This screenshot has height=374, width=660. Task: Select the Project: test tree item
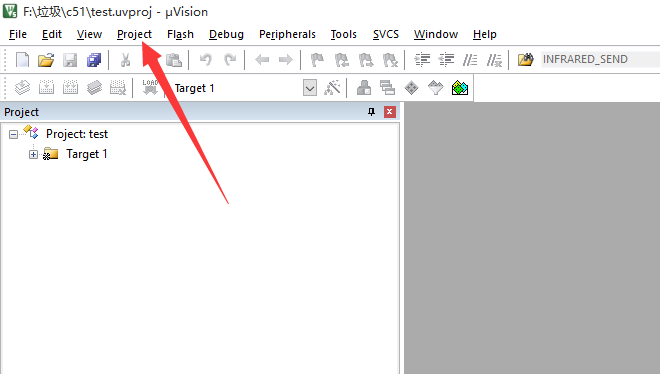[x=77, y=134]
